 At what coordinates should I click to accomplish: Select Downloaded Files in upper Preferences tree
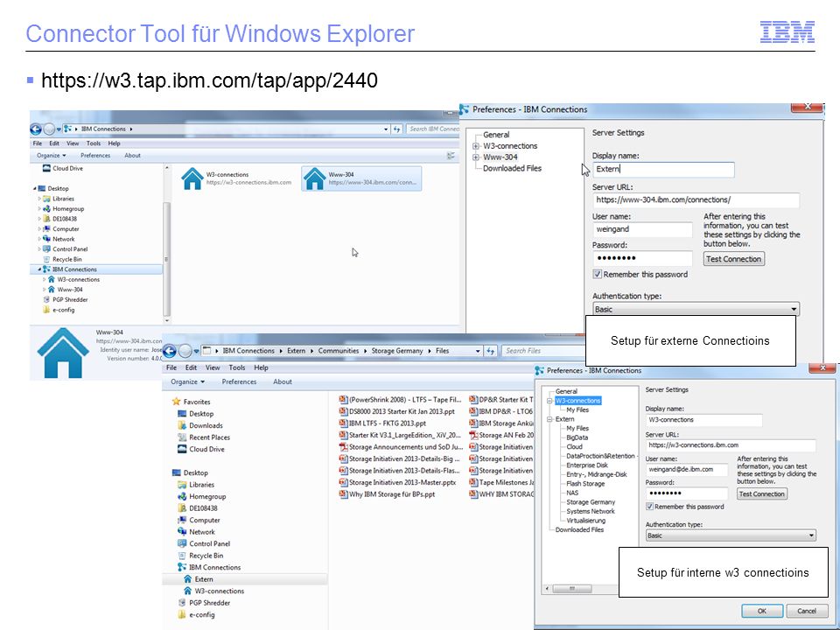pyautogui.click(x=512, y=168)
